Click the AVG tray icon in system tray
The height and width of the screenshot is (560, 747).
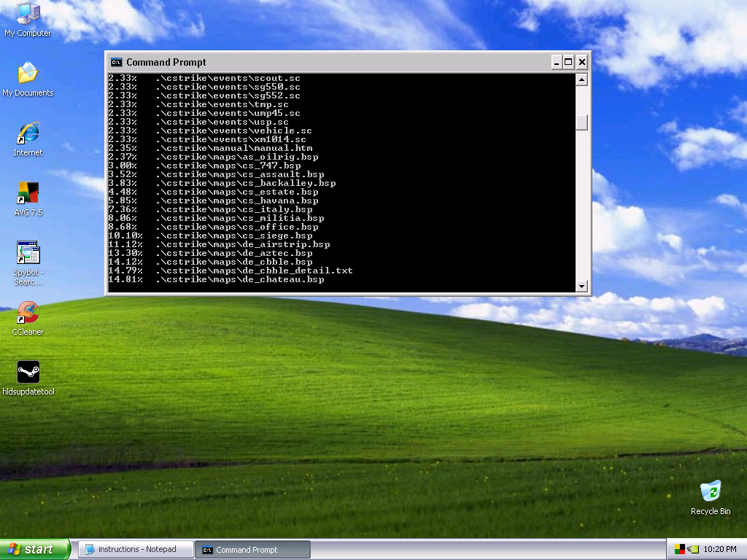point(679,549)
